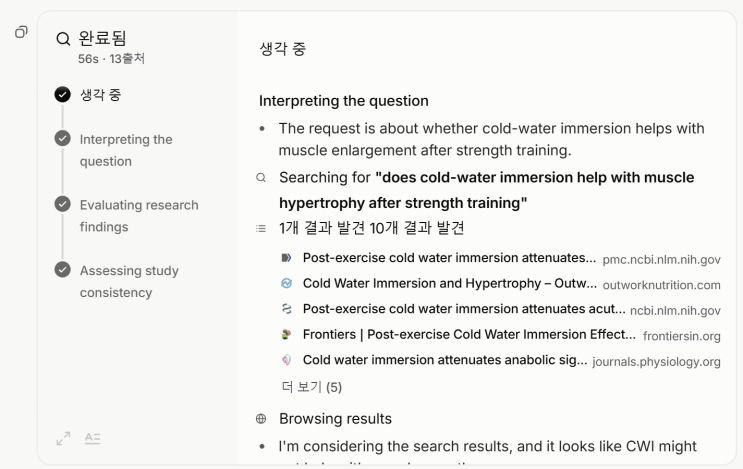
Task: Open the Frontiers Post-exercise Cold Water Immersion link
Action: pyautogui.click(x=469, y=334)
